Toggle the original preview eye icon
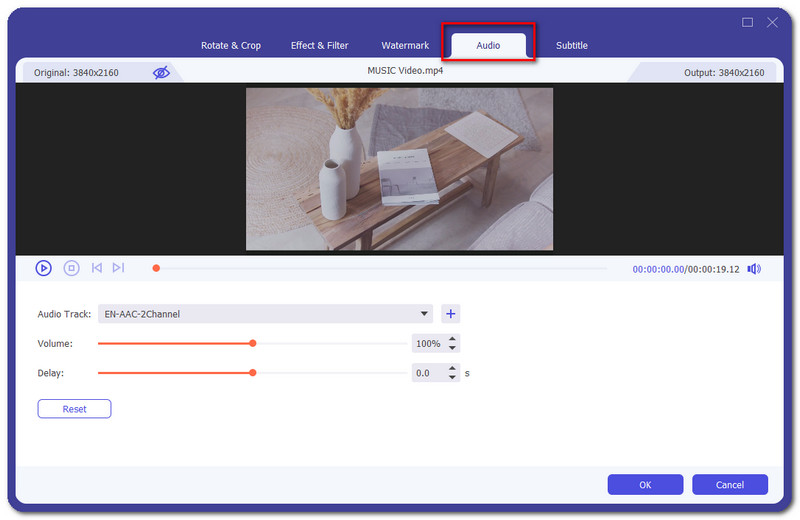Image resolution: width=800 pixels, height=520 pixels. [x=161, y=73]
